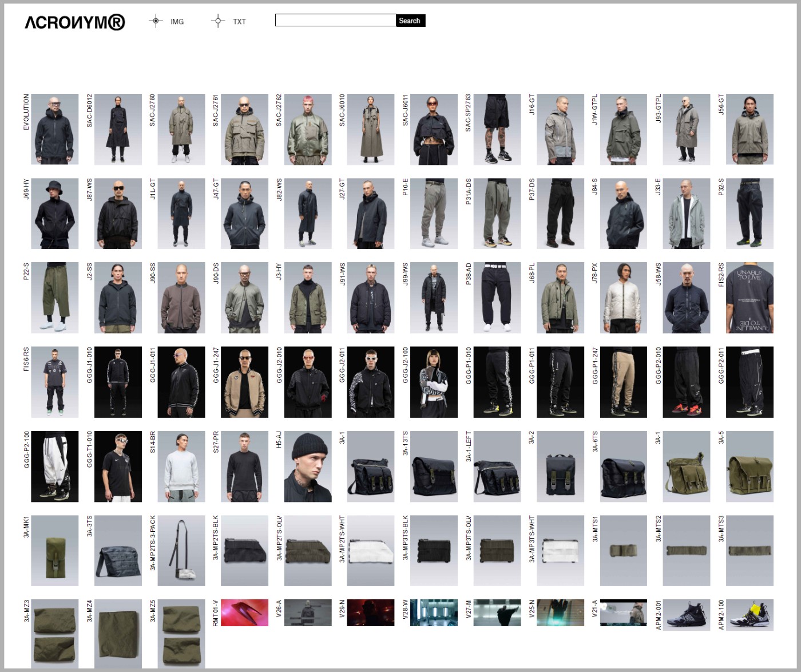
Task: Open FIS2-RS printed t-shirt thumbnail
Action: [750, 298]
